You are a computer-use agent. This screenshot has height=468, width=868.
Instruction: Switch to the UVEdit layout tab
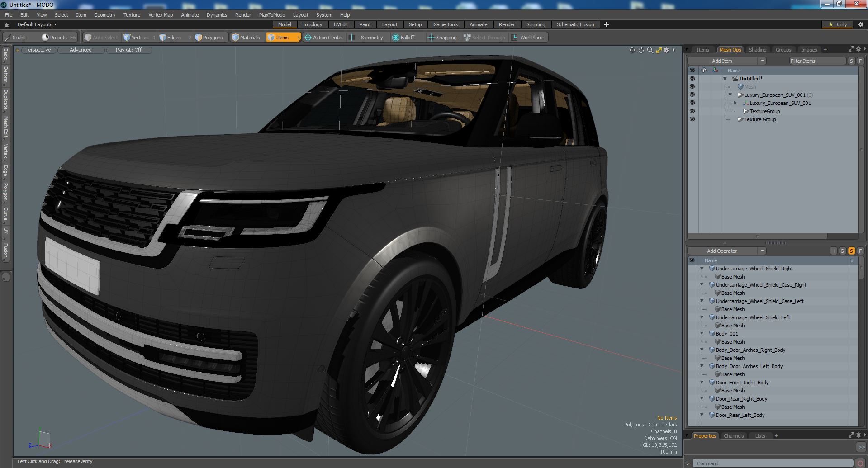[341, 24]
